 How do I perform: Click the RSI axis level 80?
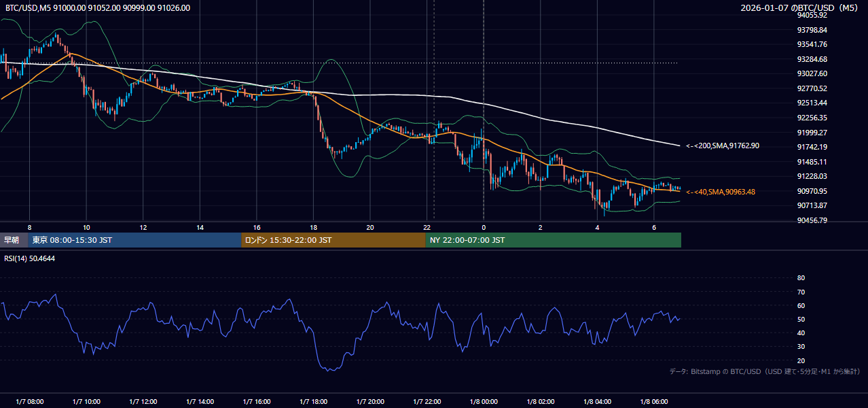coord(801,278)
